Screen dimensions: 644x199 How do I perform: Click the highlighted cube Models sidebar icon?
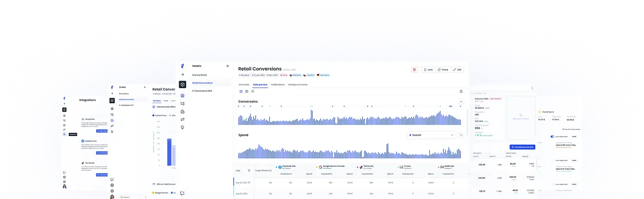click(x=182, y=84)
